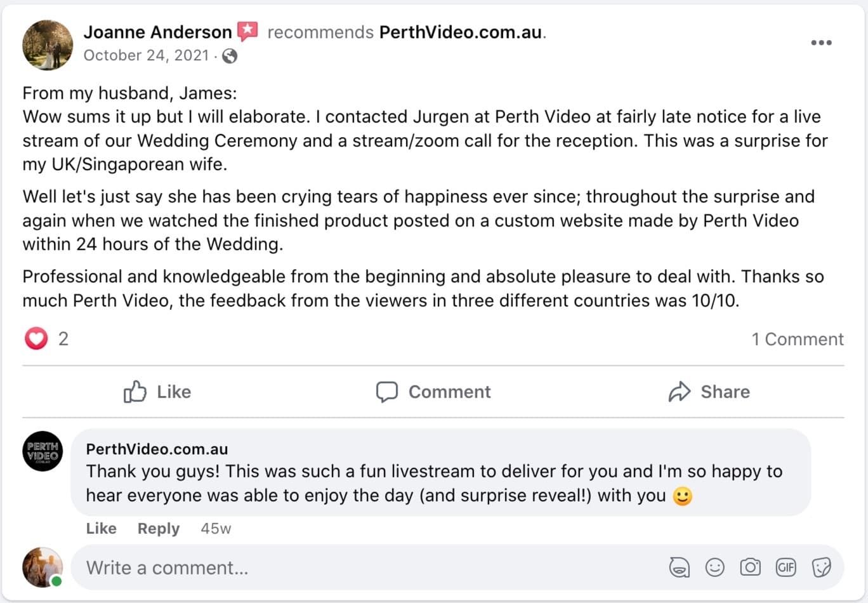Viewport: 868px width, 603px height.
Task: Click the heart reaction icon
Action: click(36, 338)
